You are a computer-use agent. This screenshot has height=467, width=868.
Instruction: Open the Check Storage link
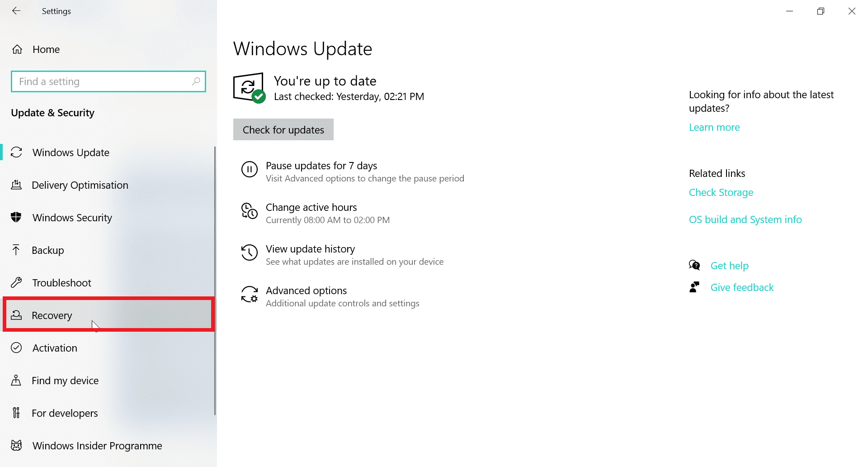click(x=721, y=192)
